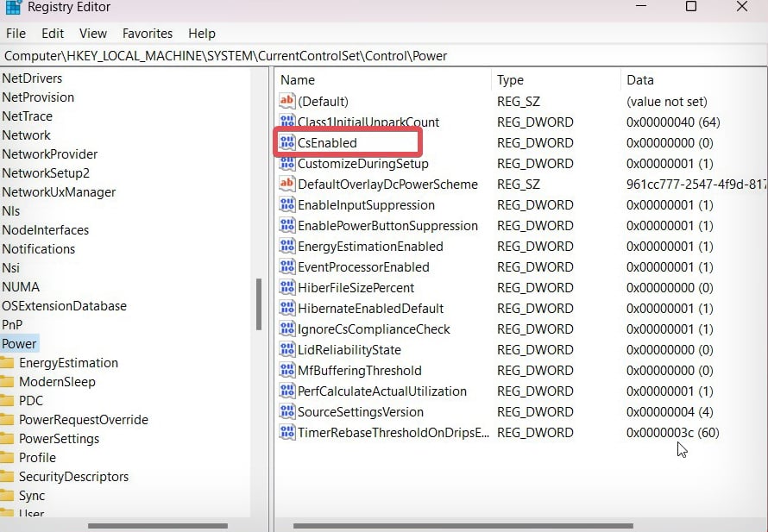Open the File menu
This screenshot has width=768, height=532.
(16, 34)
